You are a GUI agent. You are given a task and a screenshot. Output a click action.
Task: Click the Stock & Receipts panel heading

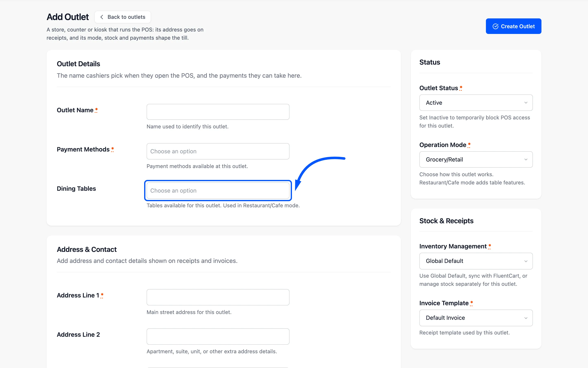446,221
